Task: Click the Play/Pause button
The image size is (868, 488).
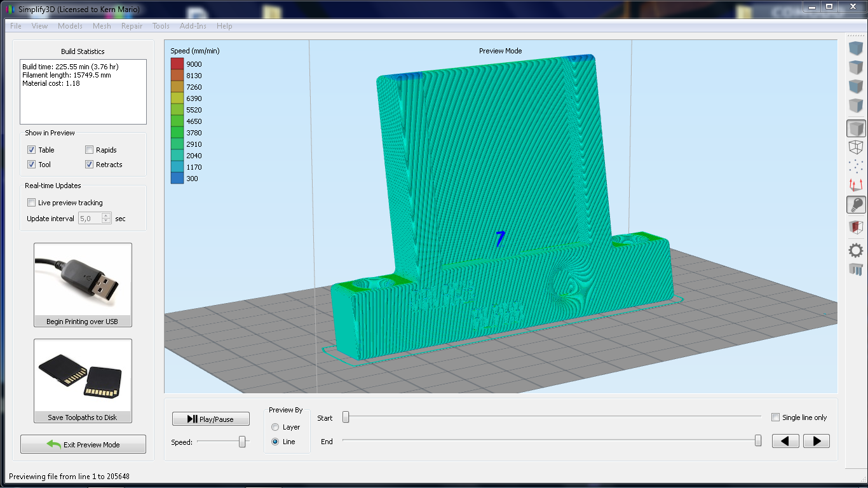Action: (x=210, y=419)
